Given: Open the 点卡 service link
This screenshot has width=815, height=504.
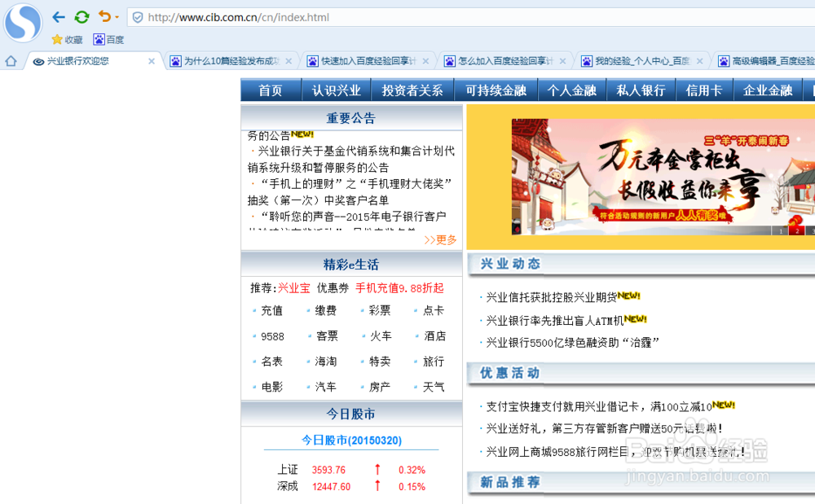Looking at the screenshot, I should pos(434,310).
